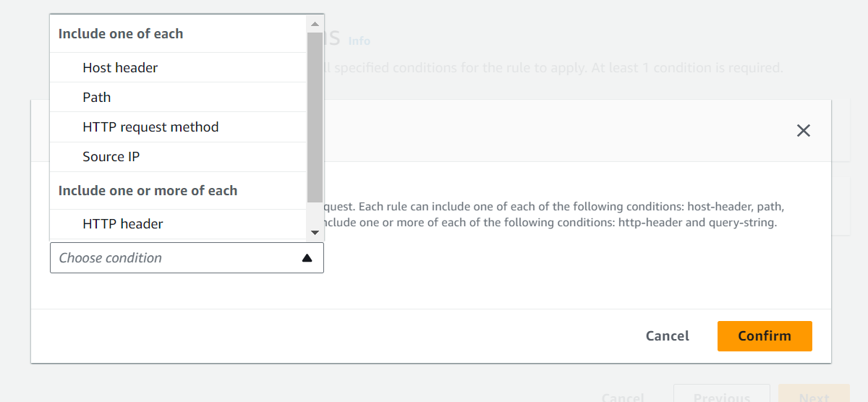Choose HTTP request method from list
The image size is (868, 402).
point(178,127)
